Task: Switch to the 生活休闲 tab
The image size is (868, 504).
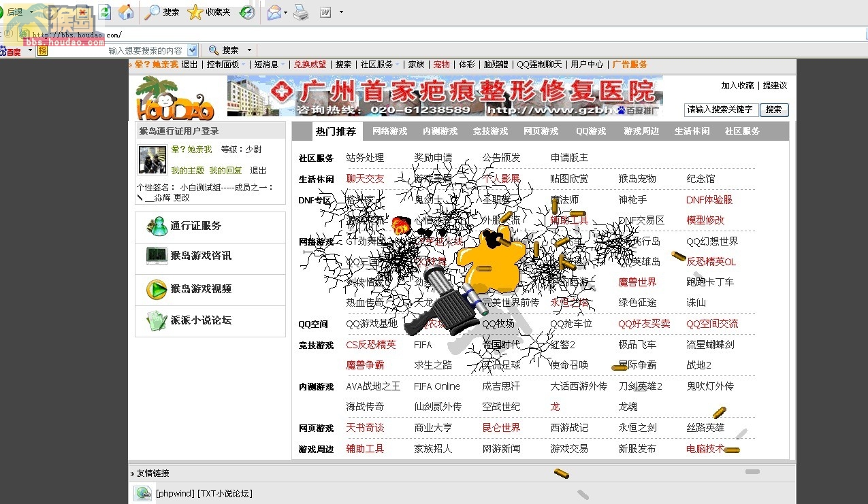Action: [x=692, y=131]
